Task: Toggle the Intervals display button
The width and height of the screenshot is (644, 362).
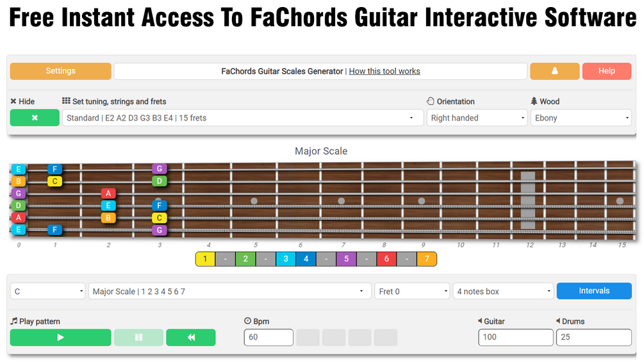Action: click(594, 291)
